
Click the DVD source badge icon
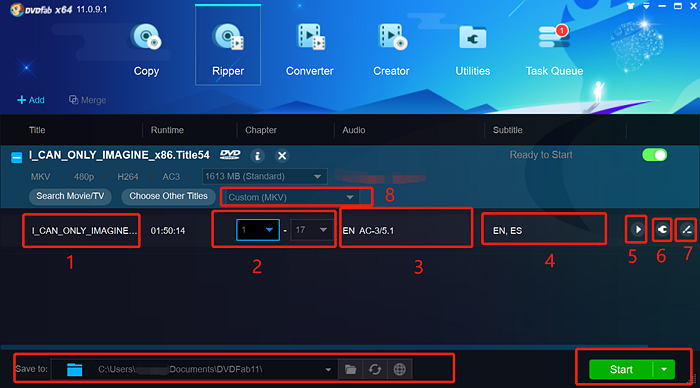pos(230,154)
